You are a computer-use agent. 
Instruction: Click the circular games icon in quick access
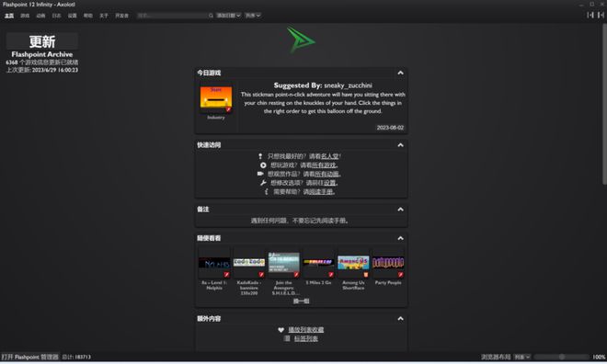pos(263,165)
